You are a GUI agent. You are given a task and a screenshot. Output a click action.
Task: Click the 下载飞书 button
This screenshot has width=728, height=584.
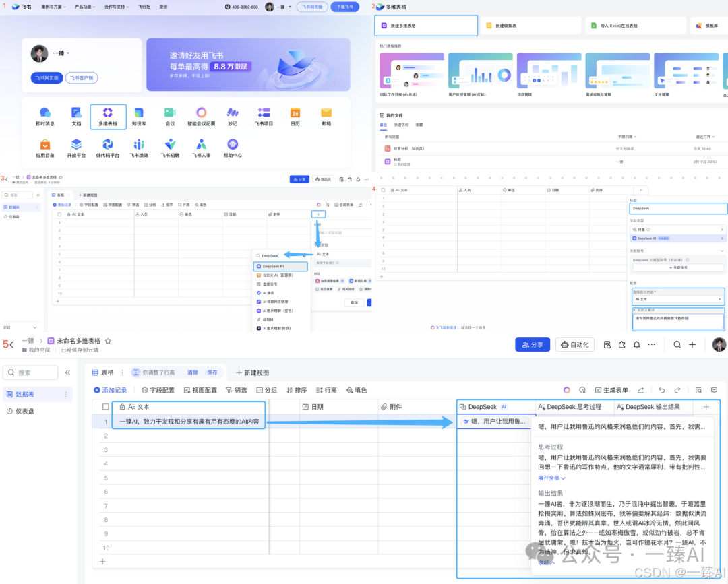tap(345, 7)
